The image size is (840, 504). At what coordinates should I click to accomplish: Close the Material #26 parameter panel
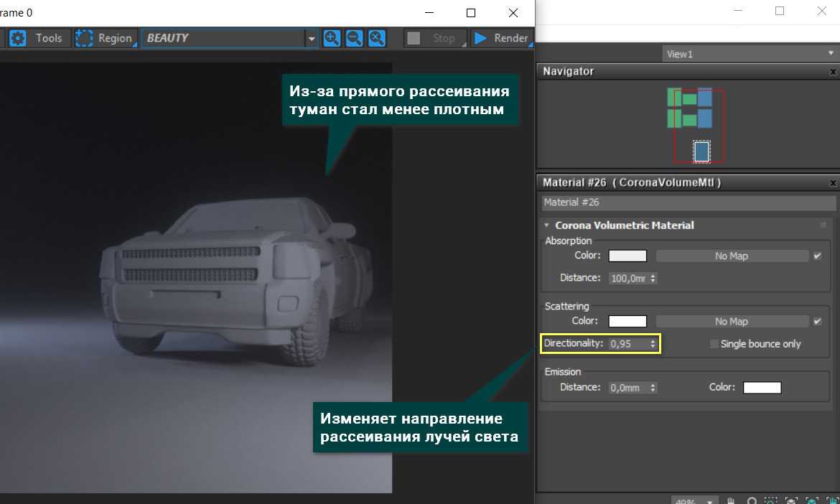tap(833, 183)
